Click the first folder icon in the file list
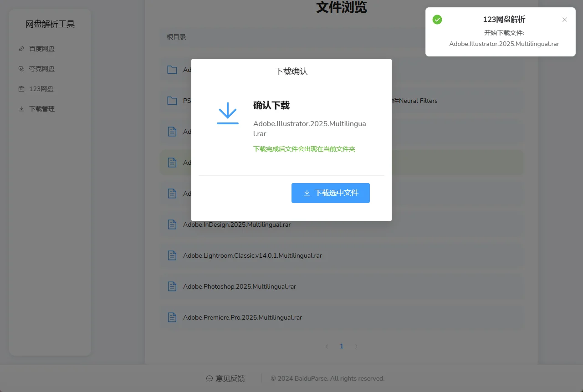The height and width of the screenshot is (392, 583). tap(172, 70)
